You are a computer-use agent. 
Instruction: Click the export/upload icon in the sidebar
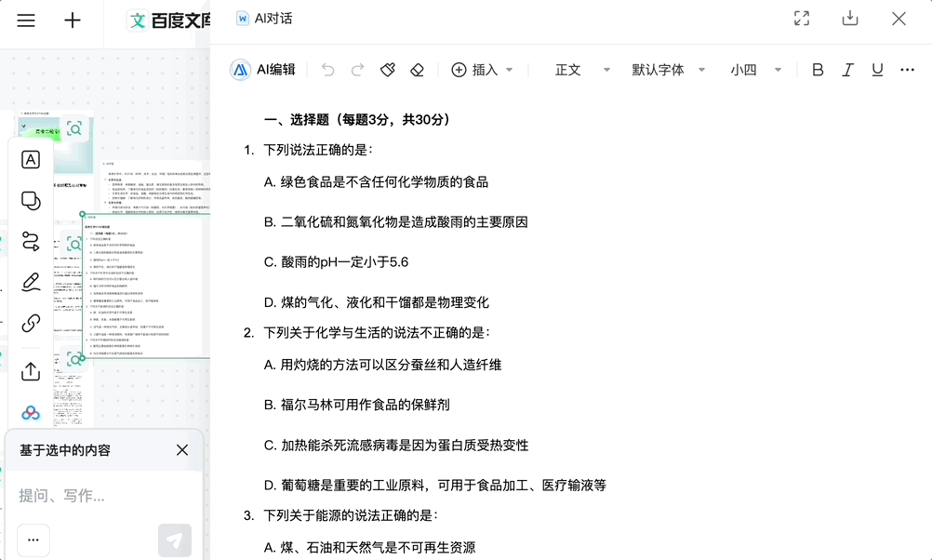29,371
